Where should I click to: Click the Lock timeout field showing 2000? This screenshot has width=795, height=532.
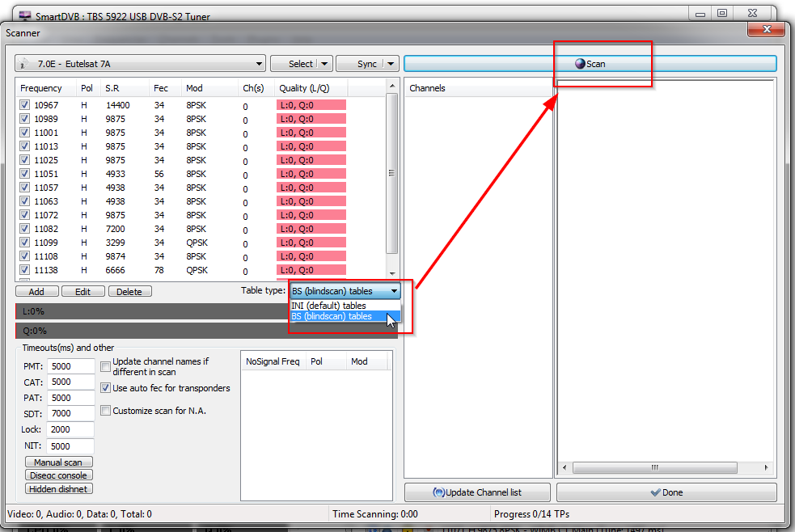(x=70, y=429)
